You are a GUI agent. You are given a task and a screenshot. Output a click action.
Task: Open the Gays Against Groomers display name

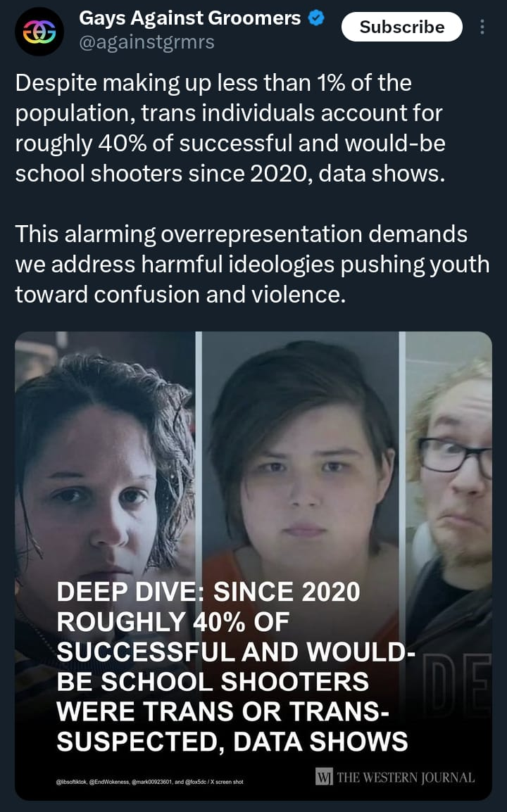[189, 18]
